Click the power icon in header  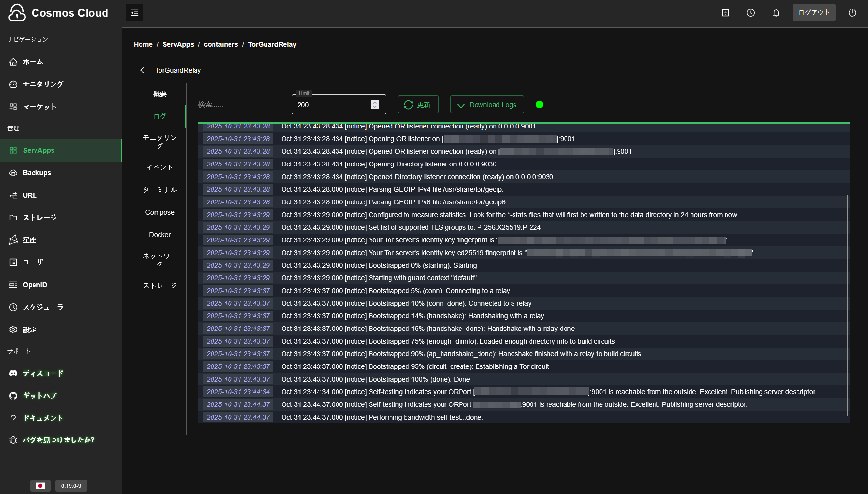[x=852, y=13]
